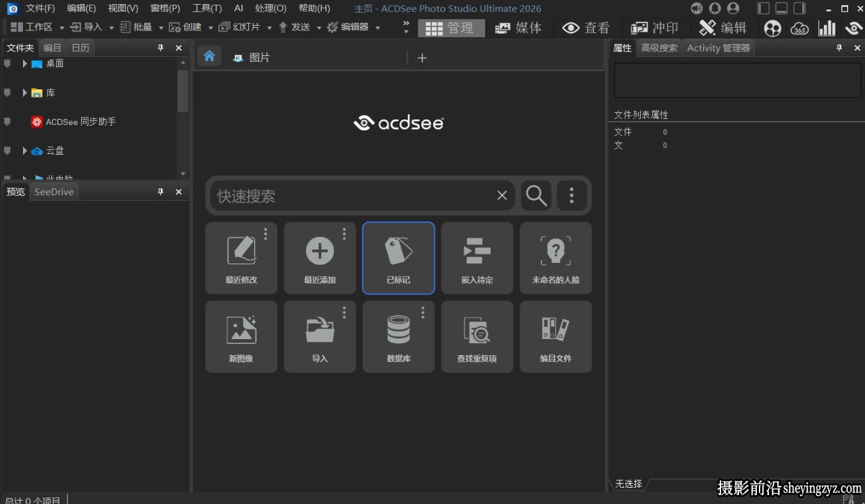This screenshot has height=504, width=865.
Task: Open dropdown arrow beside 创建
Action: 210,28
